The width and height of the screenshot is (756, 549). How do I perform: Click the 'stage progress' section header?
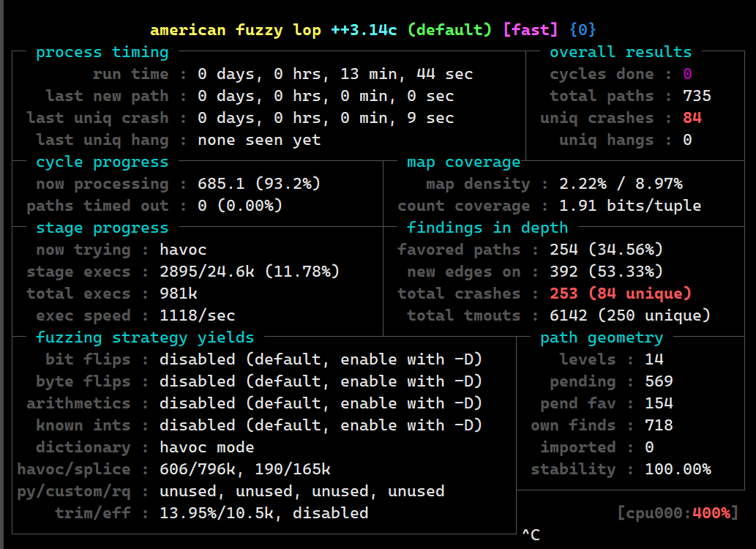pos(102,228)
